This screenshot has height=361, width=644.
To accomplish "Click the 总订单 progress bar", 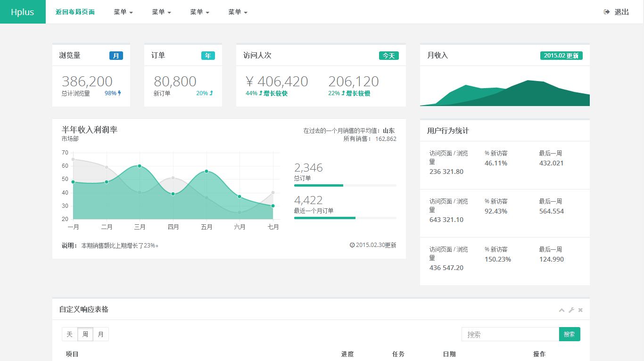I will click(x=345, y=186).
